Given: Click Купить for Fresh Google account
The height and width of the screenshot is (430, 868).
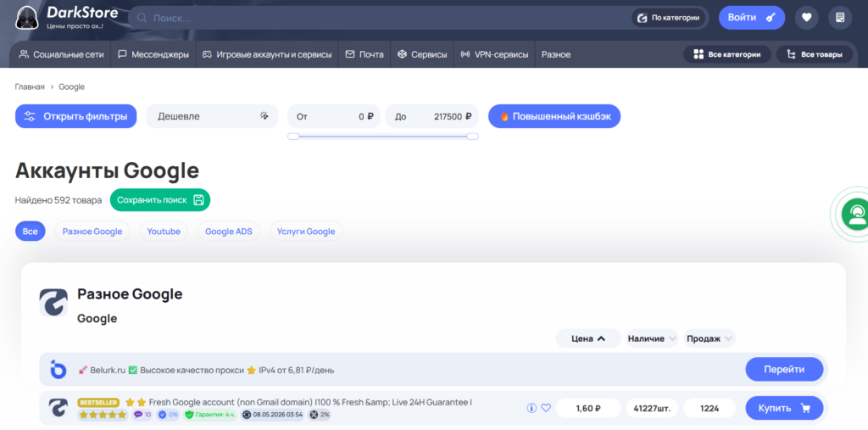Looking at the screenshot, I should [x=784, y=409].
